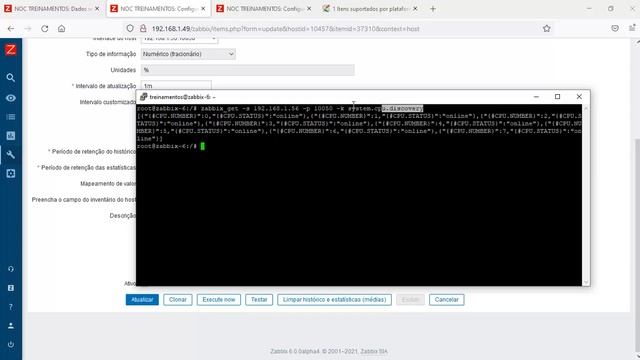Screen dimensions: 640x360
Task: Open Tipo de informação dropdown
Action: click(188, 54)
